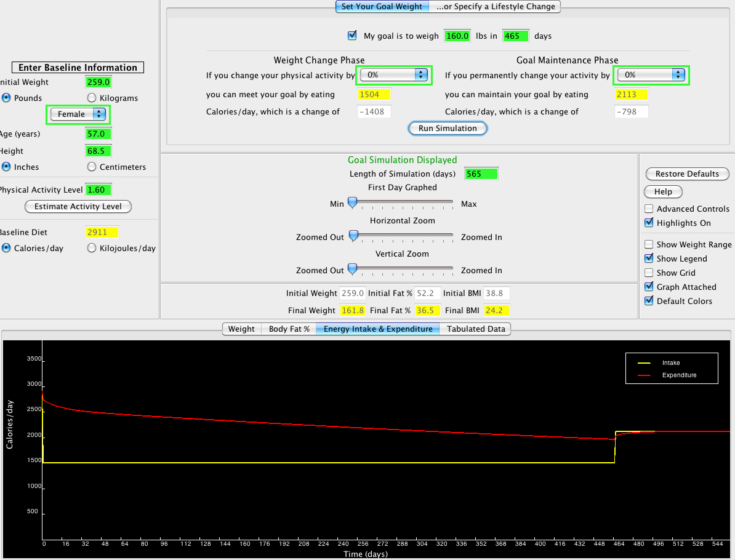735x560 pixels.
Task: Open Weight Change Phase activity percent dropdown
Action: point(394,75)
